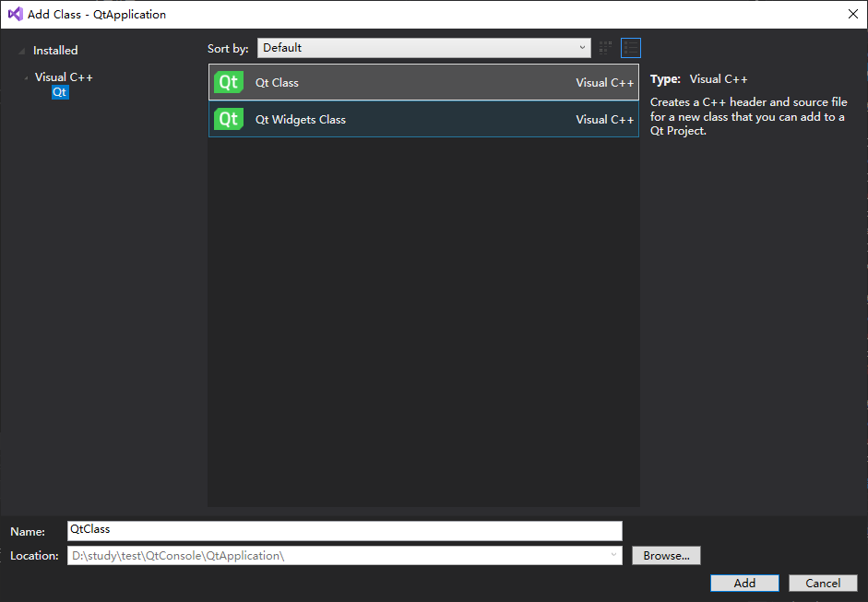Click the Location dropdown arrow
The image size is (868, 602).
pyautogui.click(x=613, y=555)
